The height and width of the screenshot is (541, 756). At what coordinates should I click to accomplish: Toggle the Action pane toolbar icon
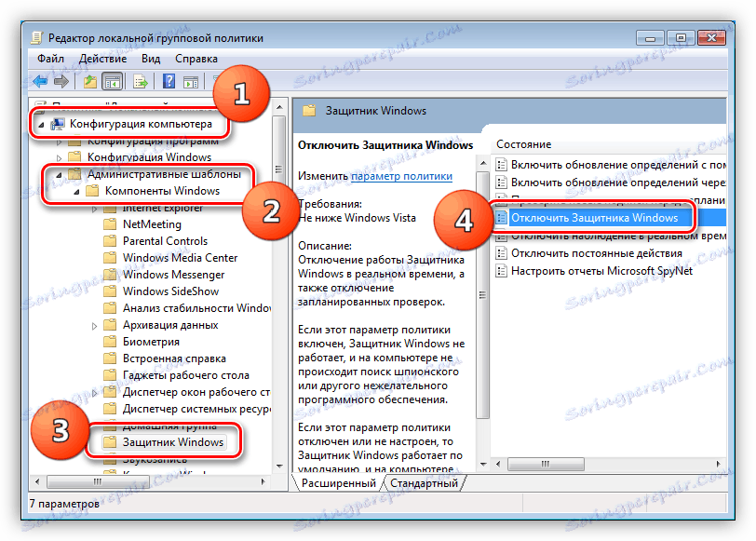click(x=190, y=81)
